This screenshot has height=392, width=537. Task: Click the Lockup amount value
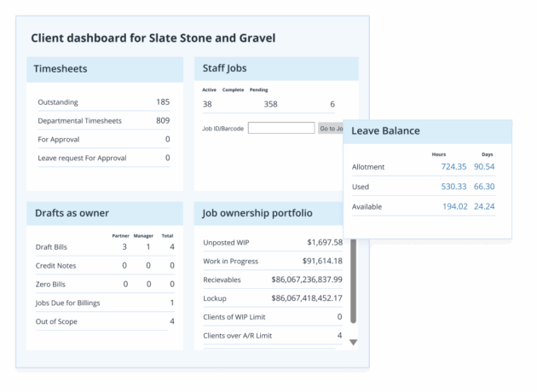point(307,298)
